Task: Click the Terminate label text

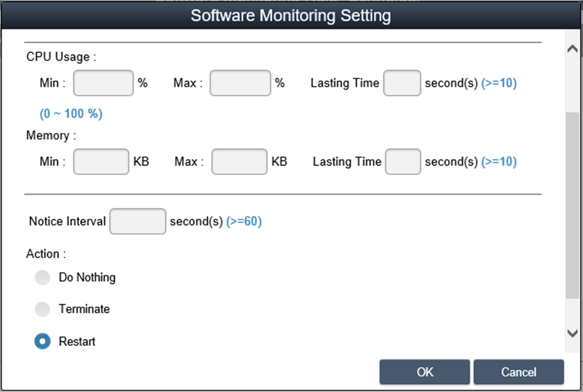Action: click(x=84, y=309)
